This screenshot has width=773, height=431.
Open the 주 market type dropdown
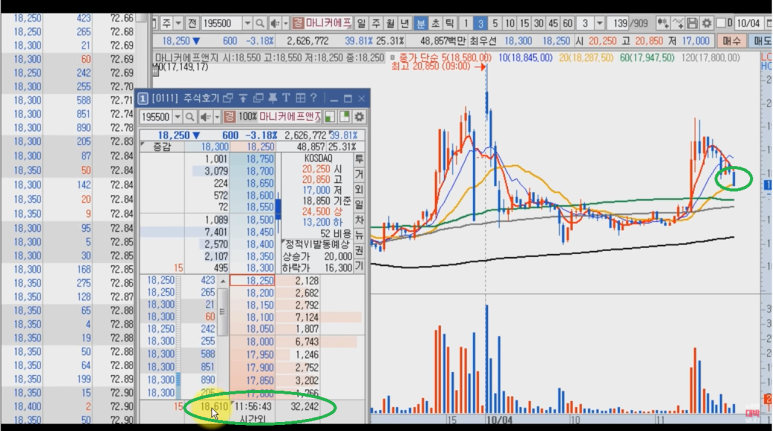tap(178, 23)
